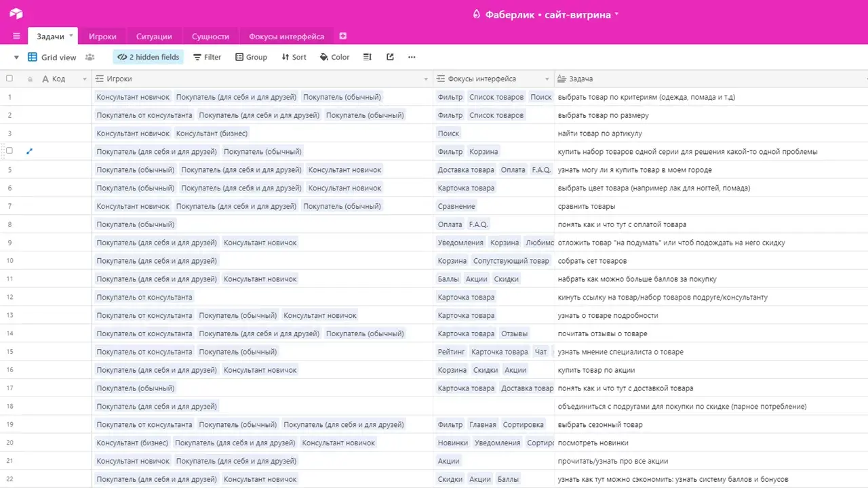Click Новинки tag in row 20
This screenshot has width=868, height=488.
pos(453,443)
